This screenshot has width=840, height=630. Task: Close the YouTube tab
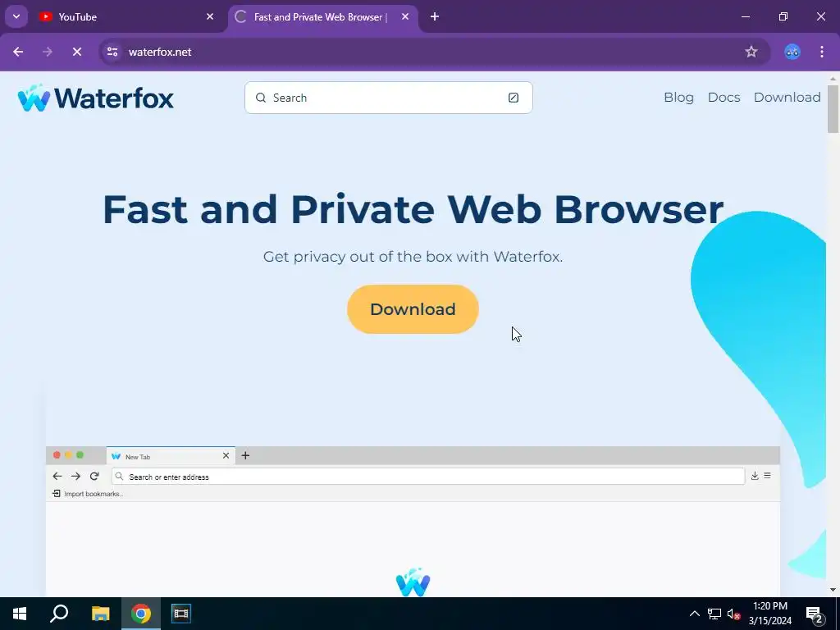[210, 16]
